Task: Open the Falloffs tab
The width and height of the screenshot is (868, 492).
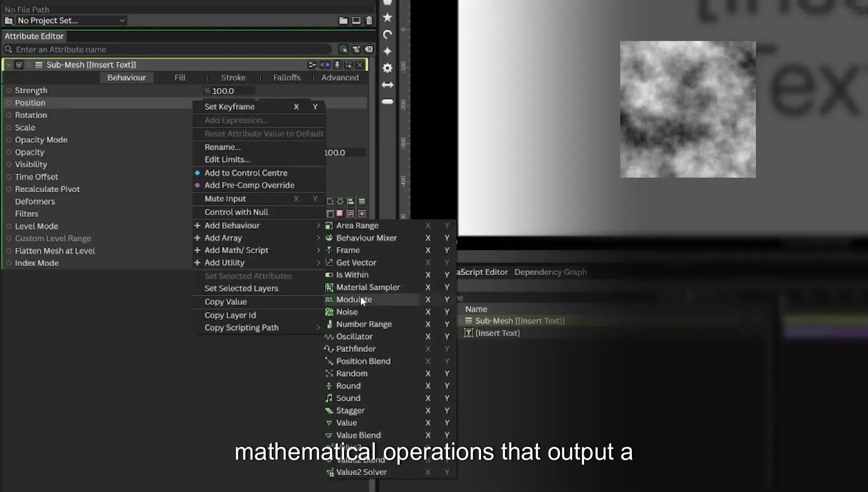Action: pos(287,78)
